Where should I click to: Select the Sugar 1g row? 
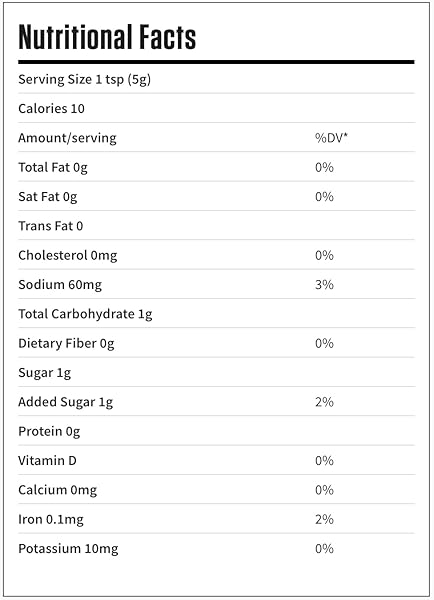click(216, 373)
